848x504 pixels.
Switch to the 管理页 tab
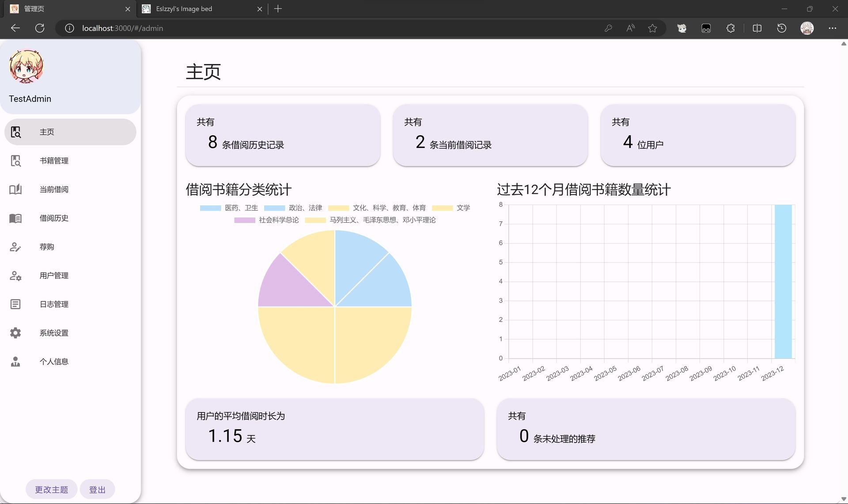point(70,9)
